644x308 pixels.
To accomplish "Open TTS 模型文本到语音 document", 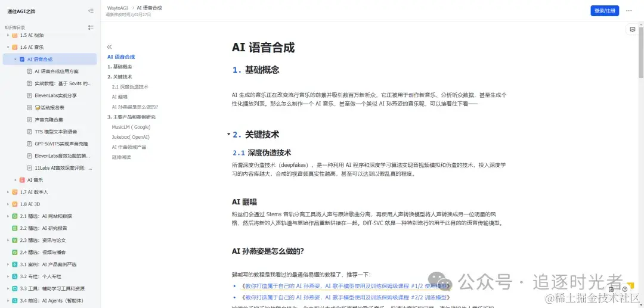I will pyautogui.click(x=56, y=132).
